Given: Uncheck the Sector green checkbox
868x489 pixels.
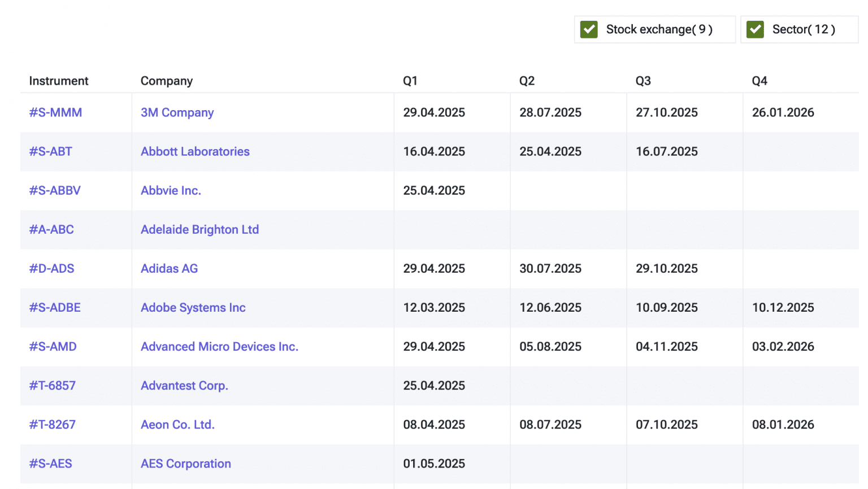Looking at the screenshot, I should coord(755,29).
